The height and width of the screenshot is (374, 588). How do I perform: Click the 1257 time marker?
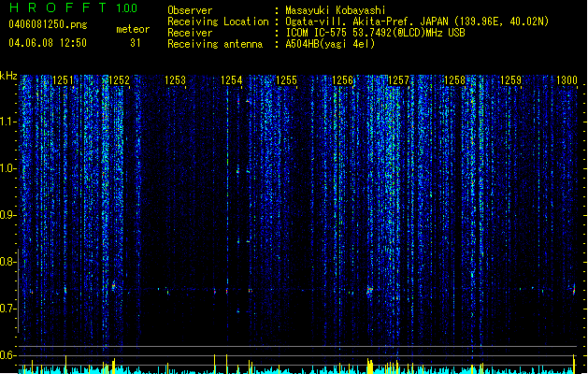pyautogui.click(x=398, y=80)
